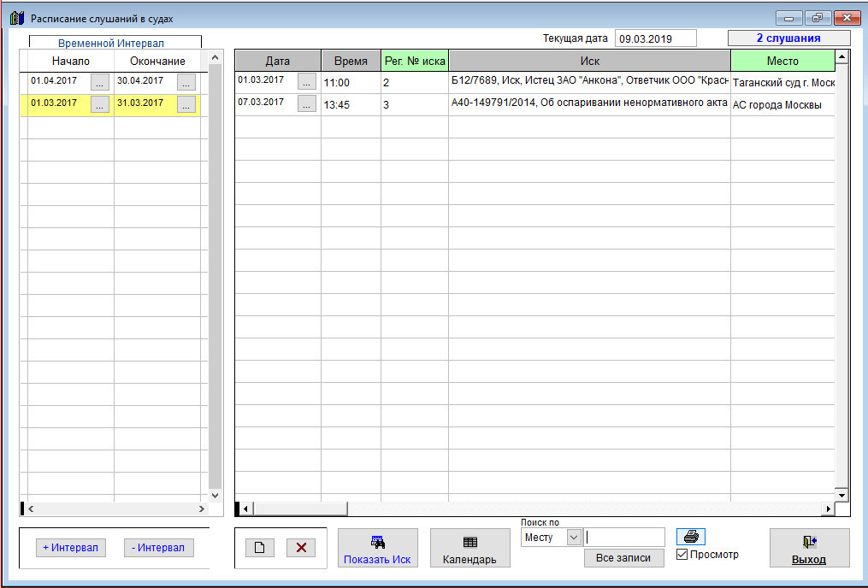Close the Расписание слушаний в судах window
868x588 pixels.
[x=847, y=18]
